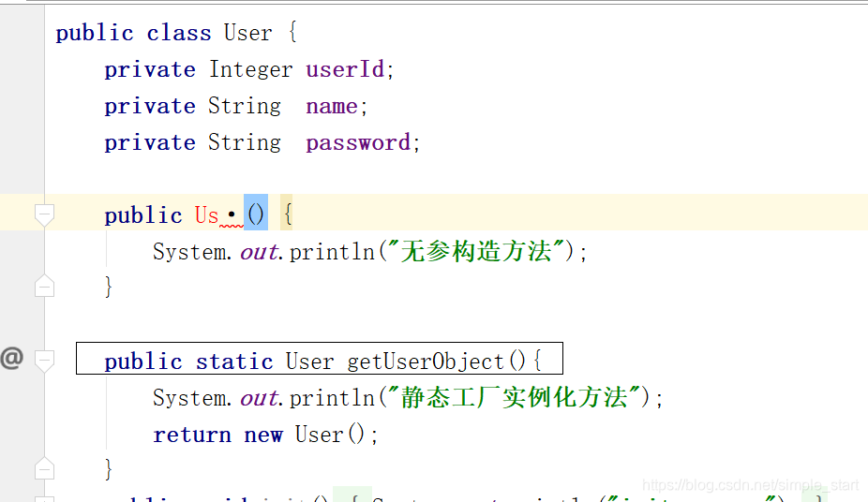Collapse the User() constructor fold marker
The height and width of the screenshot is (502, 868).
tap(44, 214)
